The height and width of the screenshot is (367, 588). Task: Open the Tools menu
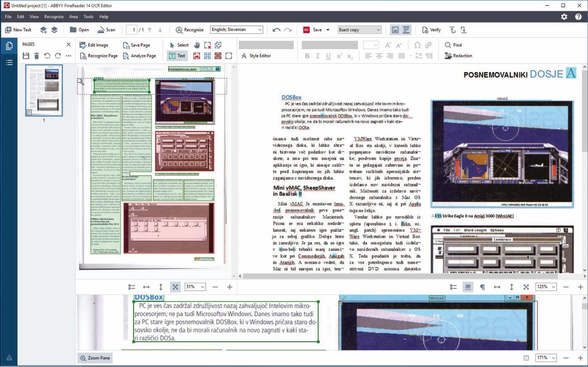click(88, 17)
